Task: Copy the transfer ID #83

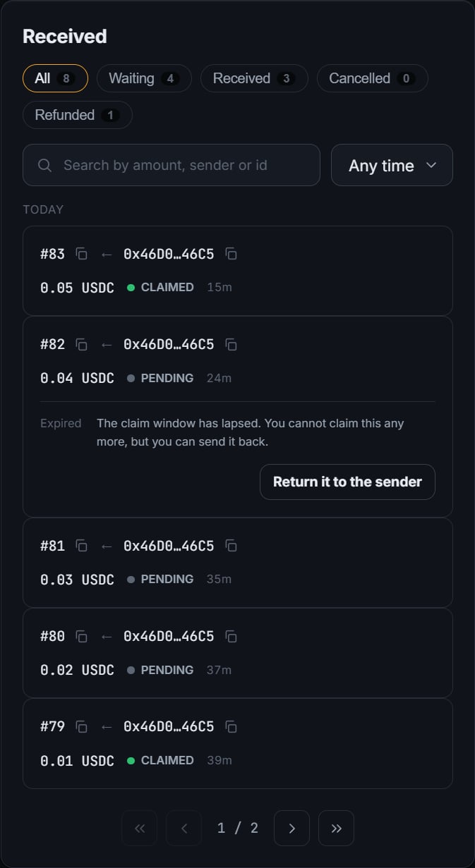Action: 82,254
